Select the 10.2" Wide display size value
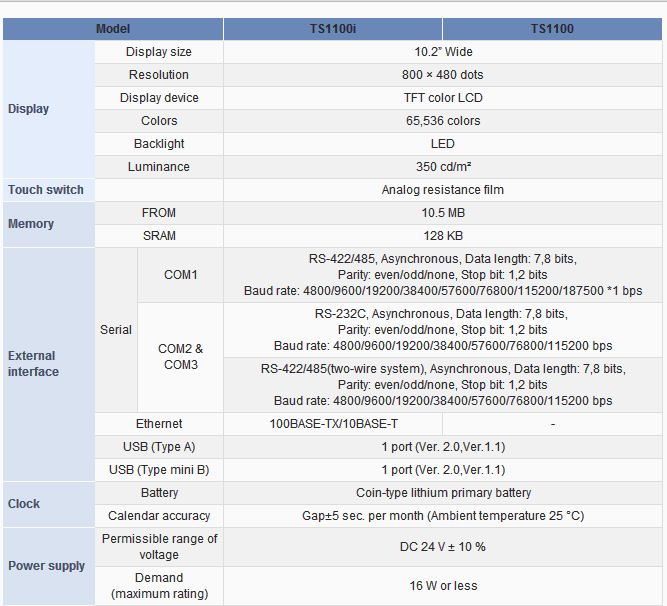This screenshot has height=606, width=667. pos(442,52)
